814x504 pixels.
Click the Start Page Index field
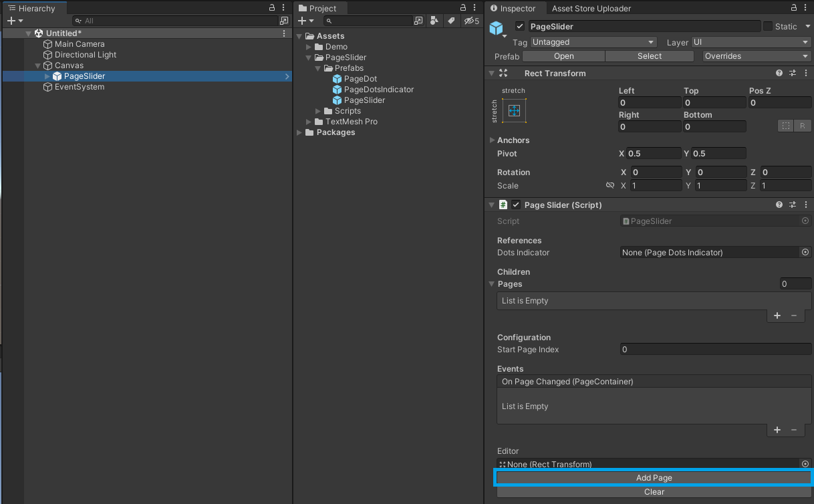point(715,350)
